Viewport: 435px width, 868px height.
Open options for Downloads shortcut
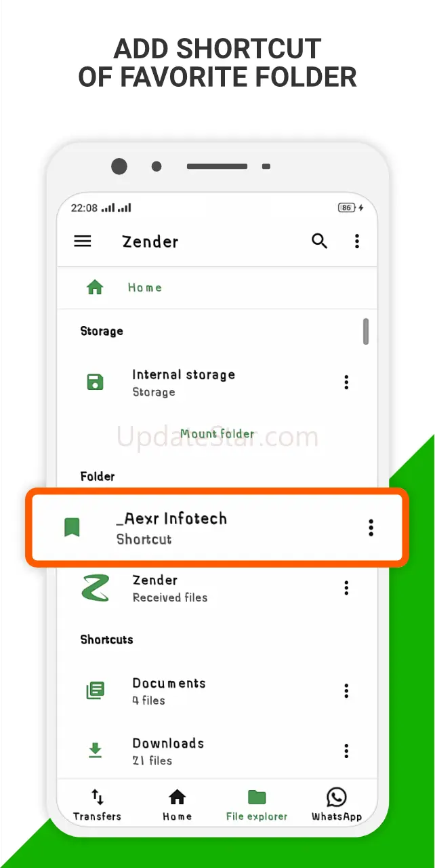pyautogui.click(x=346, y=751)
